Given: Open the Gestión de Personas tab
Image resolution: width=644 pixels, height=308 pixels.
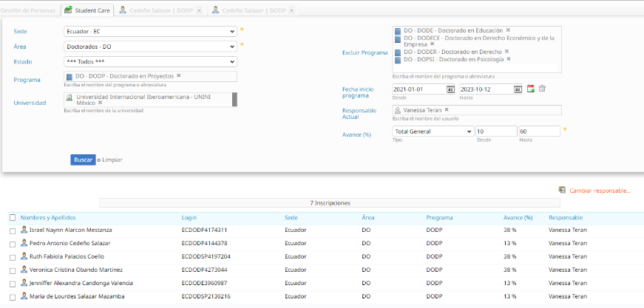Looking at the screenshot, I should click(30, 10).
